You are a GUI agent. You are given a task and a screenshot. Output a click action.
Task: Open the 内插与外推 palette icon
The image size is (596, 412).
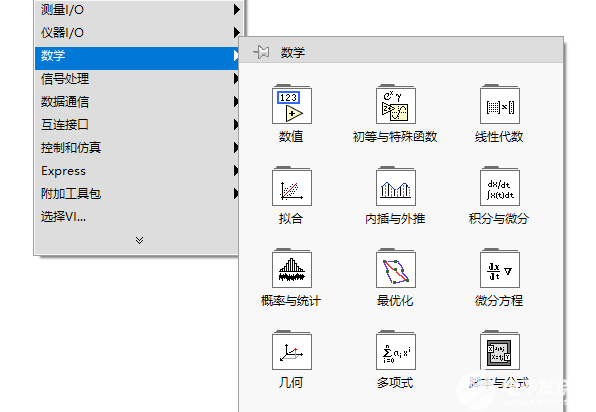[396, 187]
